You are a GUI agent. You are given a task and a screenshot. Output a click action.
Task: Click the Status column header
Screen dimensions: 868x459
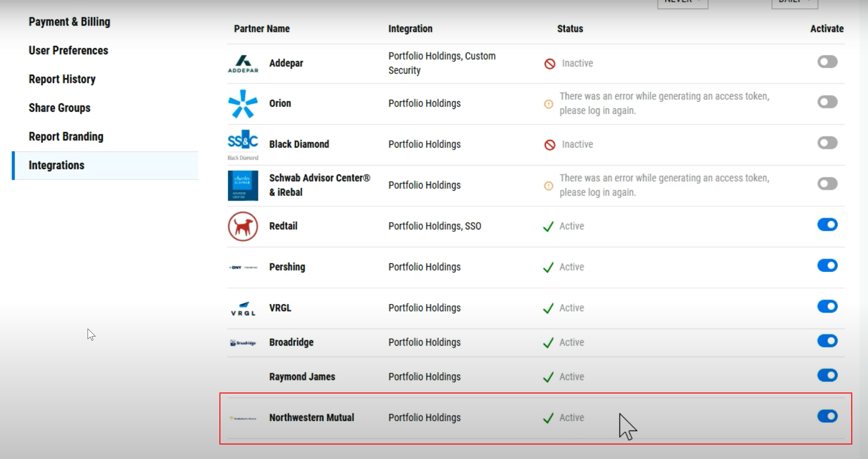[x=570, y=29]
